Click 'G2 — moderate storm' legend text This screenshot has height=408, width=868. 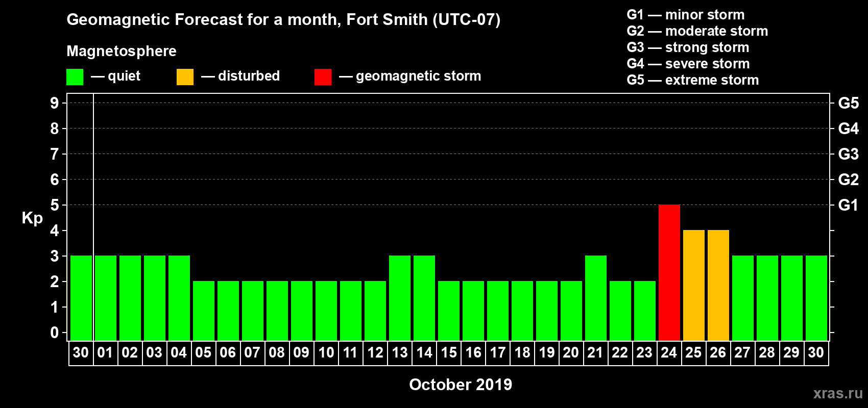(697, 31)
